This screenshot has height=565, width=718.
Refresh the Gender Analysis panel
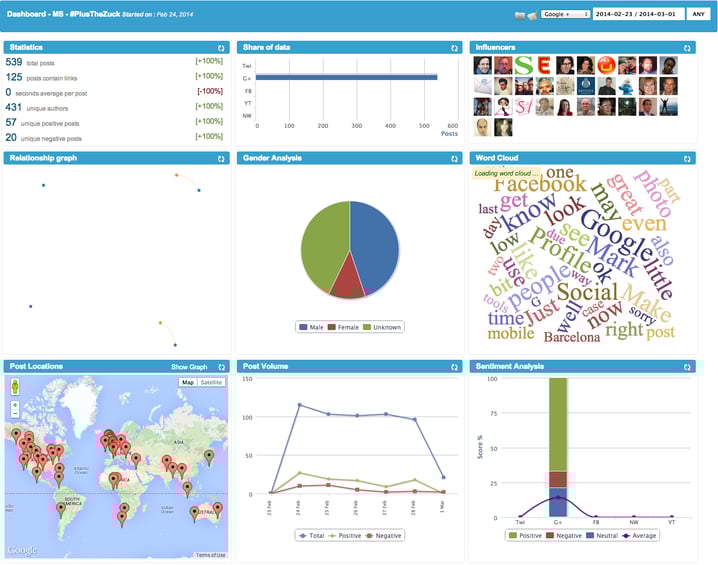pos(454,158)
